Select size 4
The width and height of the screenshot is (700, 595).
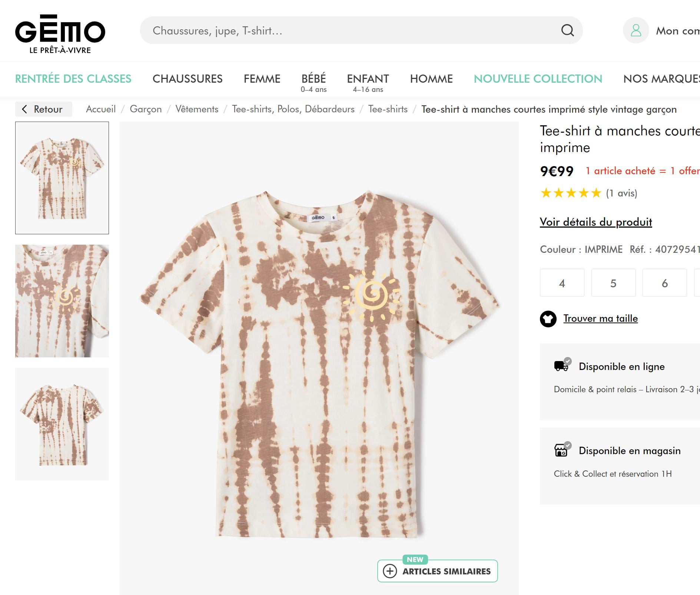pyautogui.click(x=562, y=283)
